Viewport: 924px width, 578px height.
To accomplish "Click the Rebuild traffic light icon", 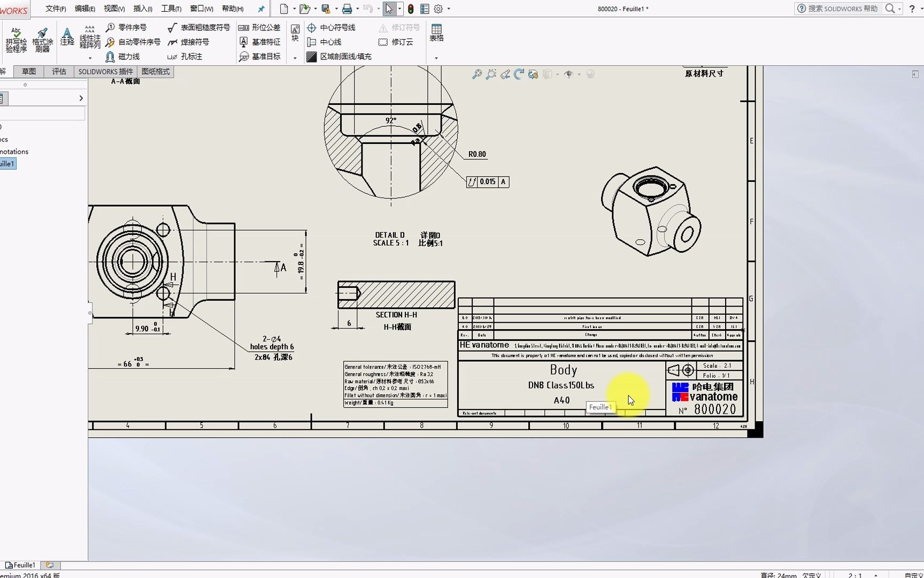I will tap(411, 9).
